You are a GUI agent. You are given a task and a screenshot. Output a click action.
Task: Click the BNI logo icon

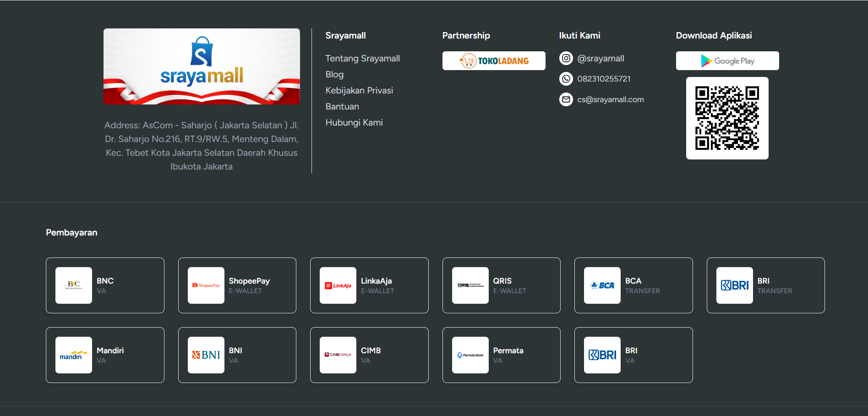point(206,355)
